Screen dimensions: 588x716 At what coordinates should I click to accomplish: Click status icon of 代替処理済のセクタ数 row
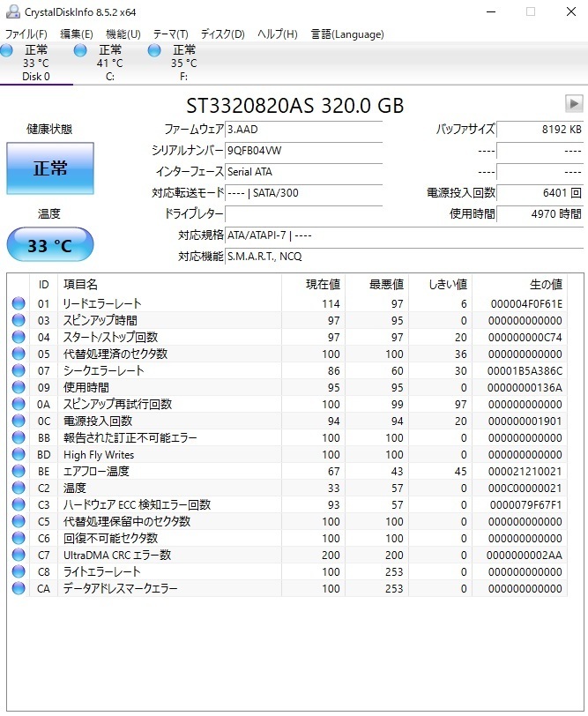[19, 354]
